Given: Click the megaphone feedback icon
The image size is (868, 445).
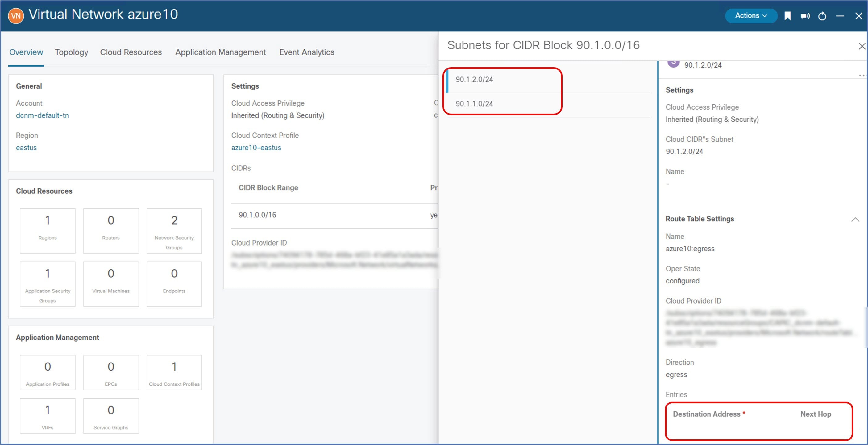Looking at the screenshot, I should click(805, 16).
